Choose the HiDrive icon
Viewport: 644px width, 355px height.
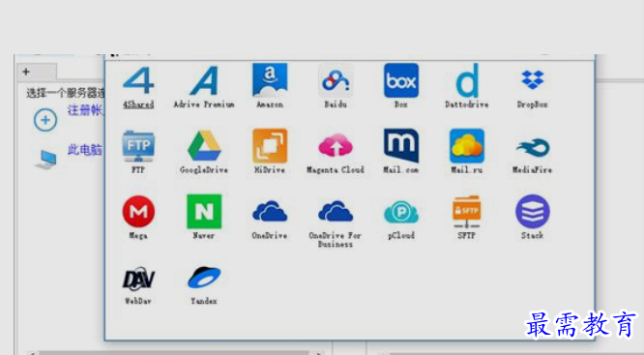click(270, 146)
